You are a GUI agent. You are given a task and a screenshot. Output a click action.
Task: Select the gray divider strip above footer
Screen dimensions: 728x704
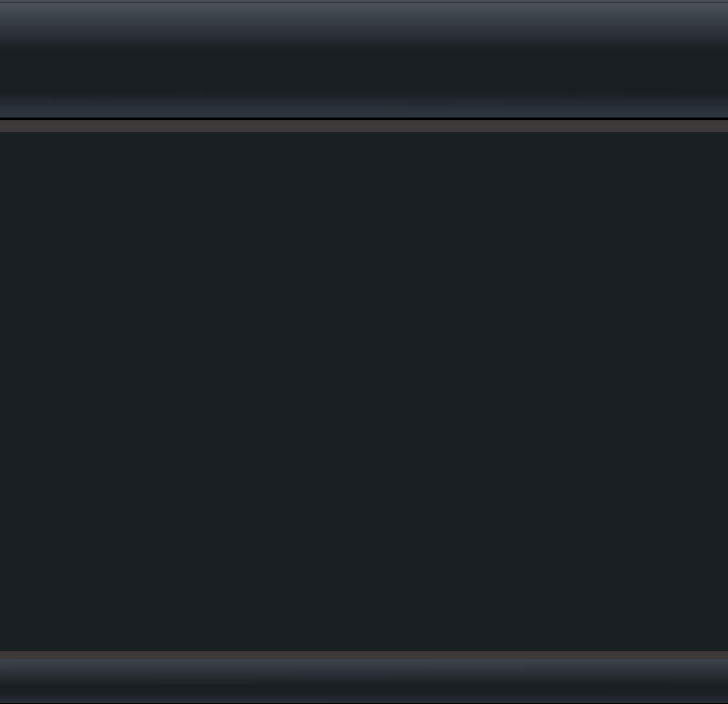(x=364, y=655)
